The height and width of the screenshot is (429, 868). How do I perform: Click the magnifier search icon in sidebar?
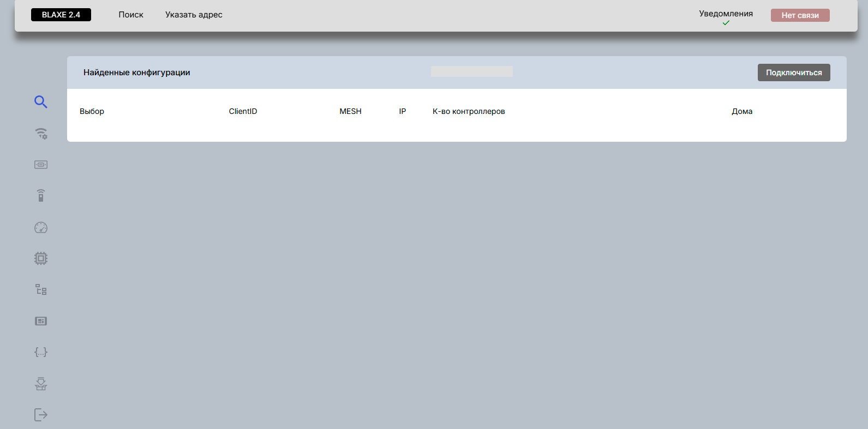coord(41,102)
